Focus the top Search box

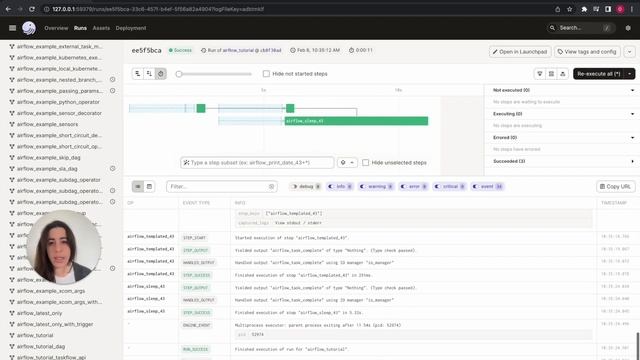(581, 28)
